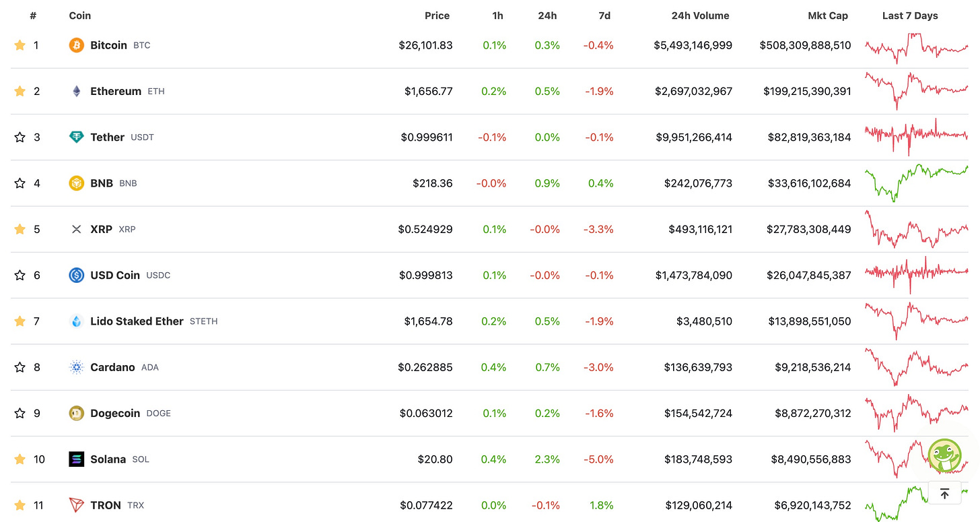Click the 24h volume $9,951,266,414
The width and height of the screenshot is (980, 522).
pos(694,137)
